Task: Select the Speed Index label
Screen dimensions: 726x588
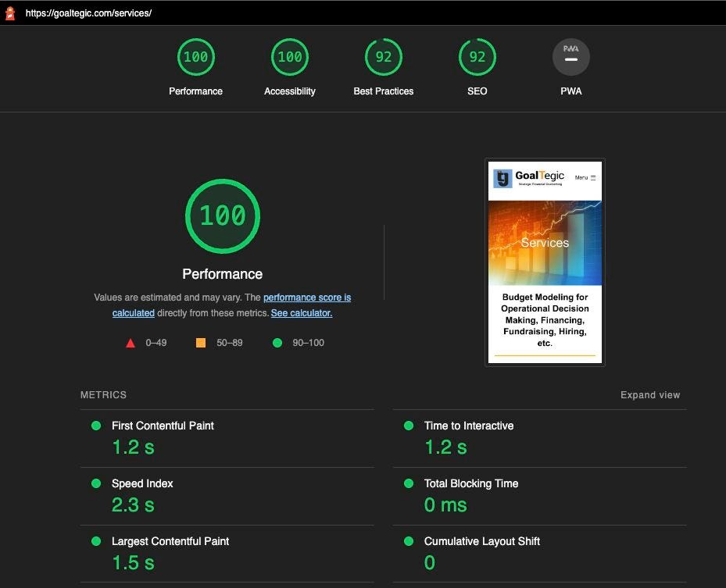Action: [142, 483]
